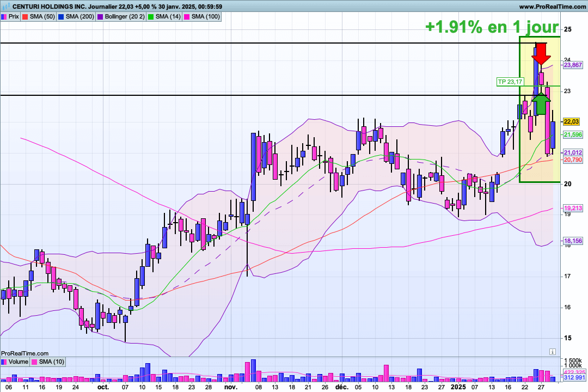Click the CENTURI HOLDINGS INC. title text
This screenshot has width=588, height=392.
click(x=49, y=7)
